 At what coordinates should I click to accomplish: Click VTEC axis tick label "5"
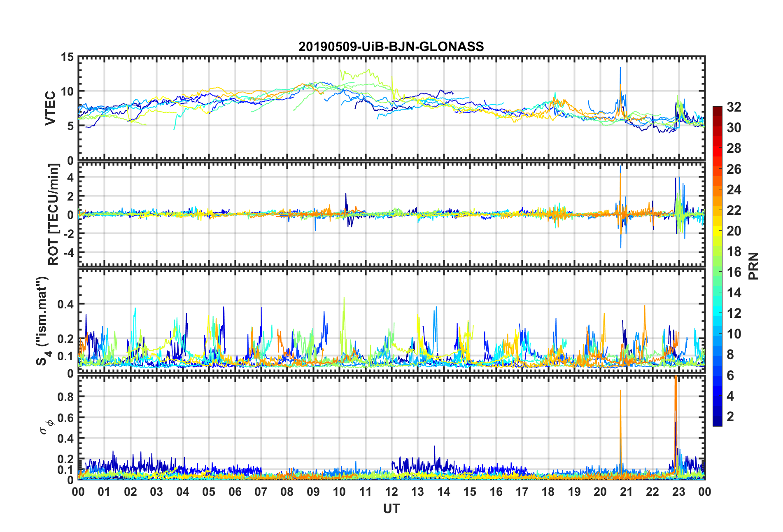tap(70, 126)
